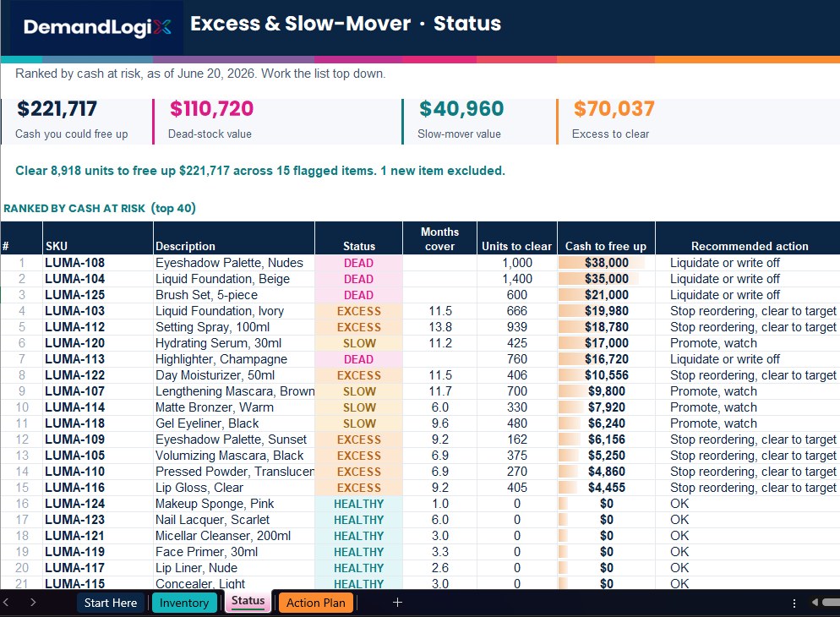Select the Eyeshadow Palette, Nudes description cell
This screenshot has height=617, width=840.
(x=234, y=263)
